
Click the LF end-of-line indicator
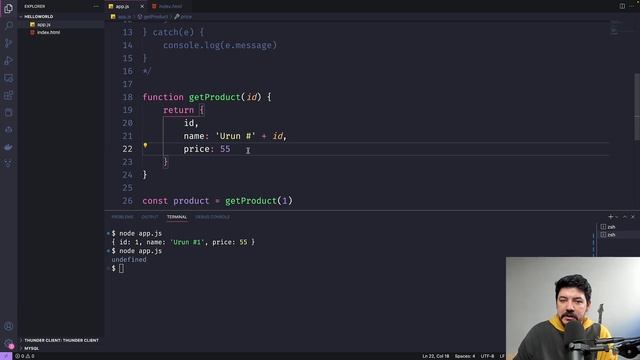[x=502, y=356]
